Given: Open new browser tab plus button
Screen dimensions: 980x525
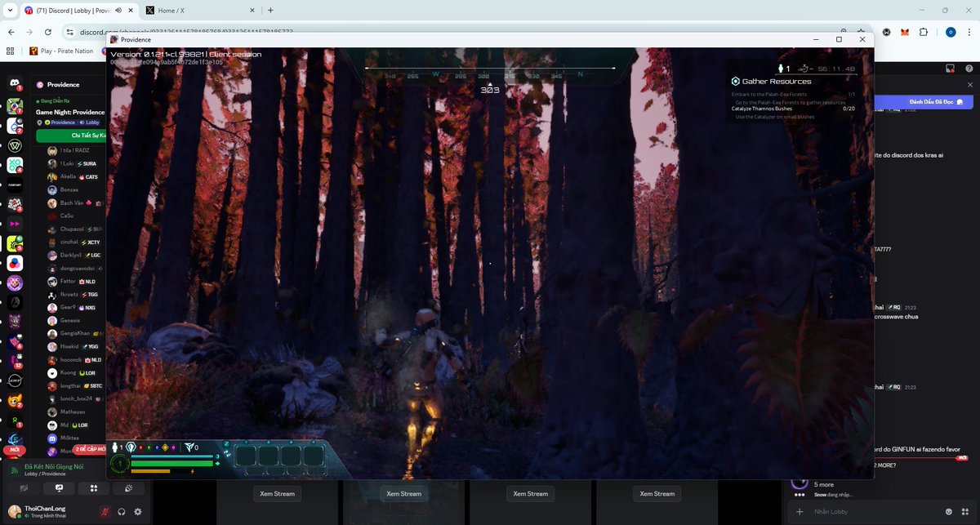Looking at the screenshot, I should pos(270,10).
